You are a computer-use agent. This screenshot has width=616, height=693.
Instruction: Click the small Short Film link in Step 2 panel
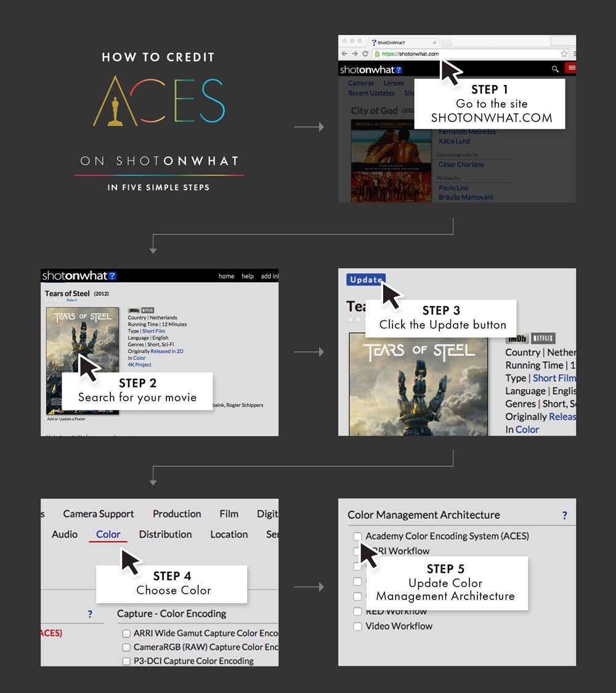(x=153, y=331)
